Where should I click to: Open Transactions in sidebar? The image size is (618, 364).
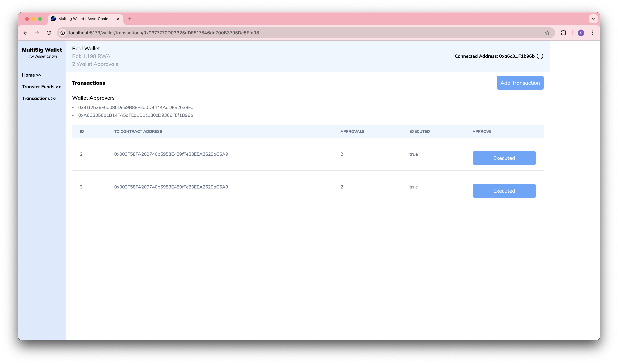click(x=39, y=98)
